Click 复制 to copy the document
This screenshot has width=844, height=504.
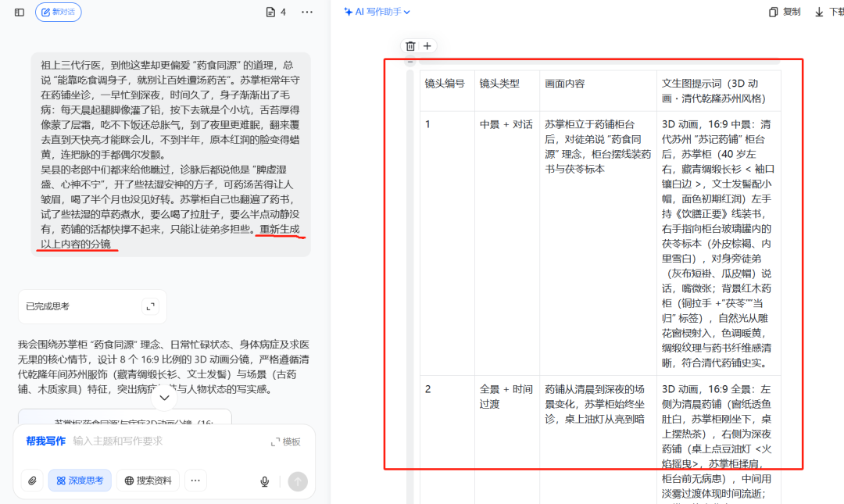785,12
